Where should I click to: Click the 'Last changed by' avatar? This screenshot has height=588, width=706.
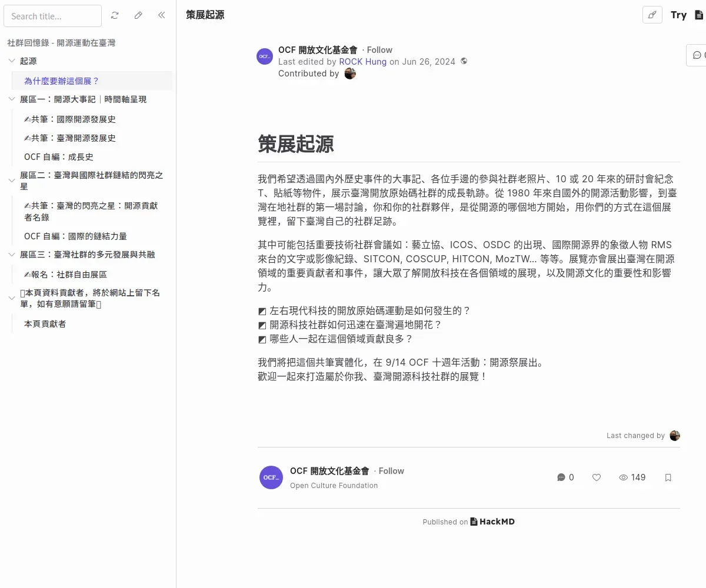[675, 436]
